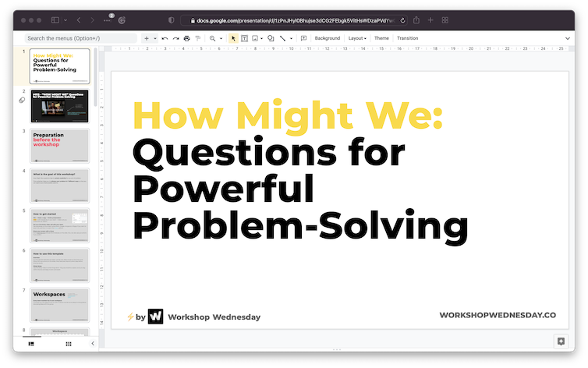Select the Preparation slide 3 thumbnail
This screenshot has height=368, width=588.
(x=60, y=146)
